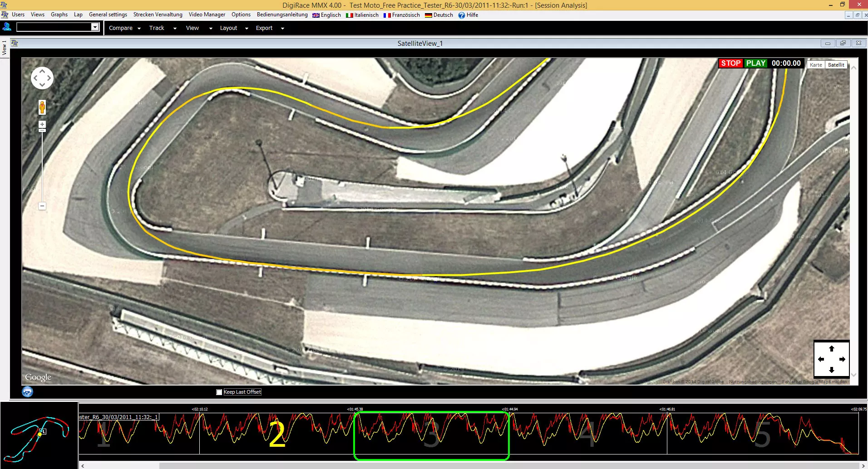The height and width of the screenshot is (469, 868).
Task: Click the blue round icon below the map
Action: [x=27, y=391]
